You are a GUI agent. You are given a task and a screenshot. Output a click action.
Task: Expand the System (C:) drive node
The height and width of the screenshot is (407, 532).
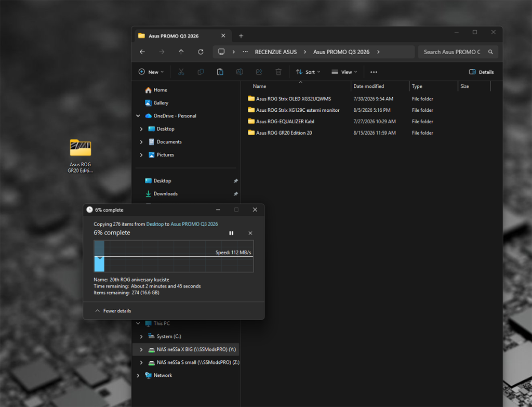(x=141, y=336)
